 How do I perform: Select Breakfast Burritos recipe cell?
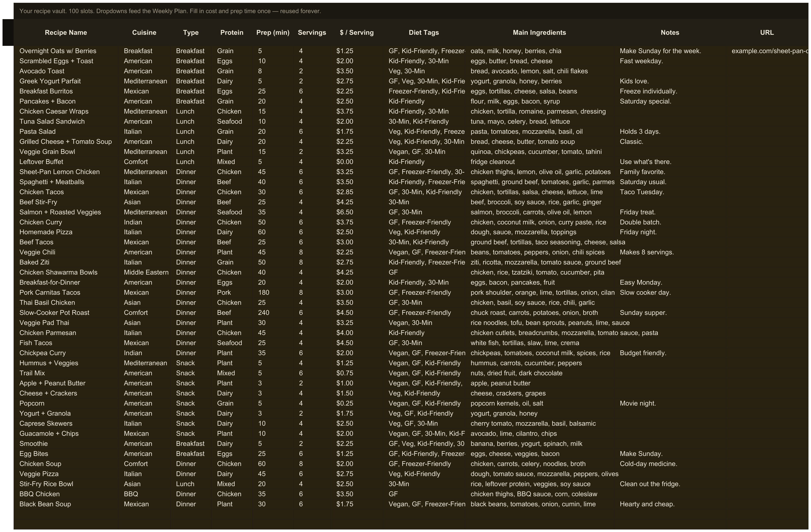pyautogui.click(x=66, y=91)
